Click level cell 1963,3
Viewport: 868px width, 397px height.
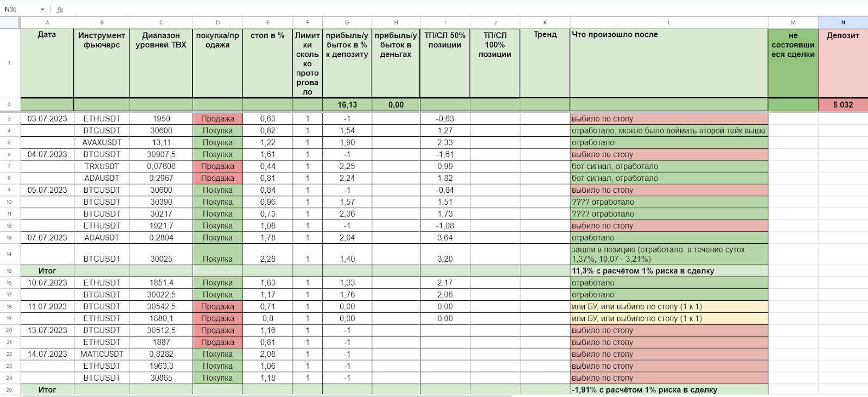pos(161,366)
